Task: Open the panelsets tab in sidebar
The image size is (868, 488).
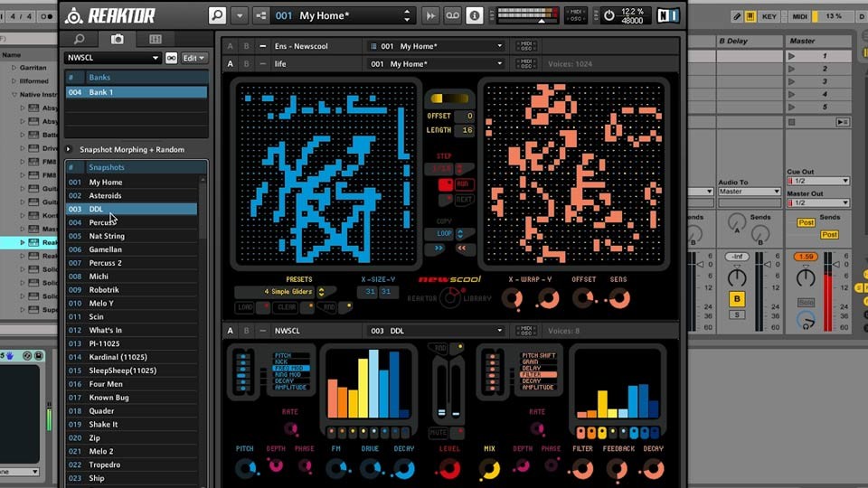Action: coord(156,39)
